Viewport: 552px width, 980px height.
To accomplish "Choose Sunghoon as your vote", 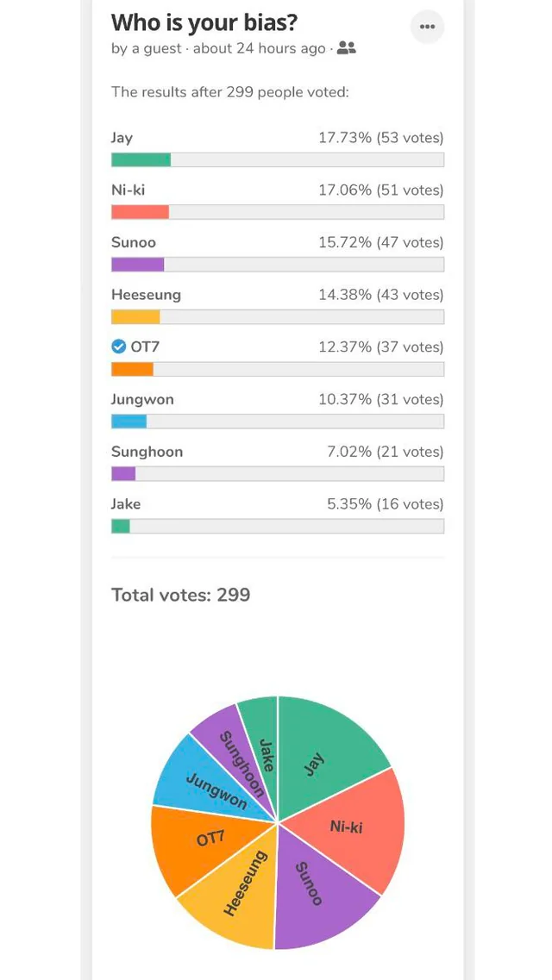I will click(147, 451).
